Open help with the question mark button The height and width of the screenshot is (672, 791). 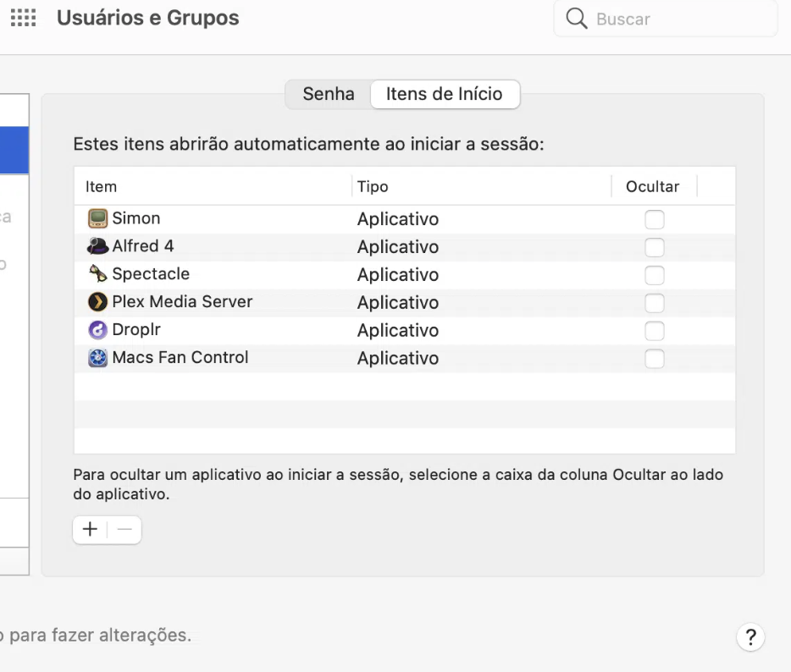pos(750,637)
